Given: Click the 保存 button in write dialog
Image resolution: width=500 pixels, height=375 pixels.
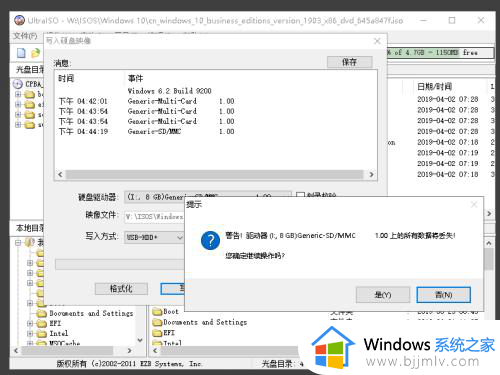Looking at the screenshot, I should point(349,62).
